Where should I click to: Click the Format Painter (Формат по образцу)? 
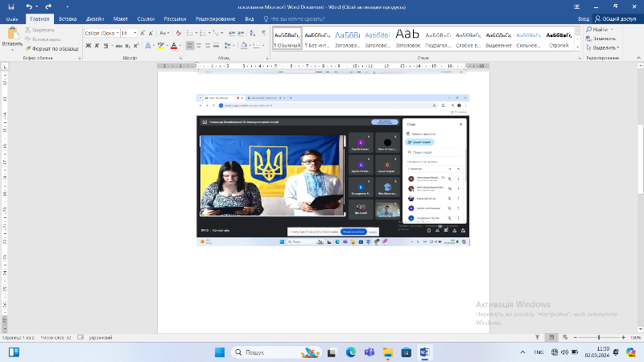pos(53,48)
